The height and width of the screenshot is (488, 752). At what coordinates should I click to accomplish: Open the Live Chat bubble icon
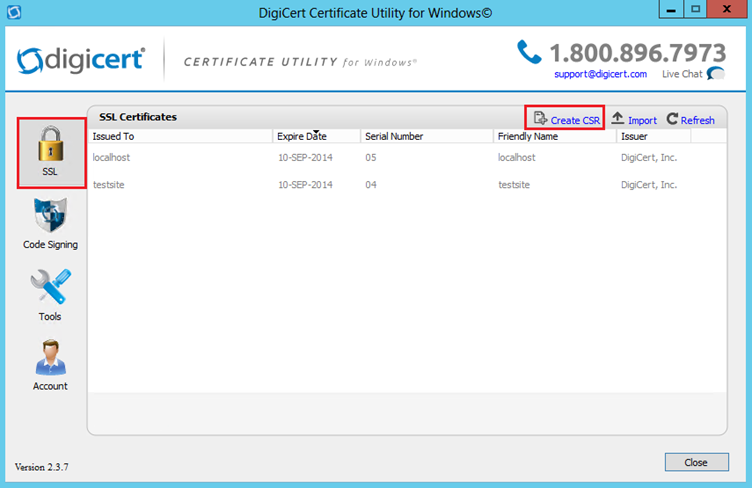716,74
